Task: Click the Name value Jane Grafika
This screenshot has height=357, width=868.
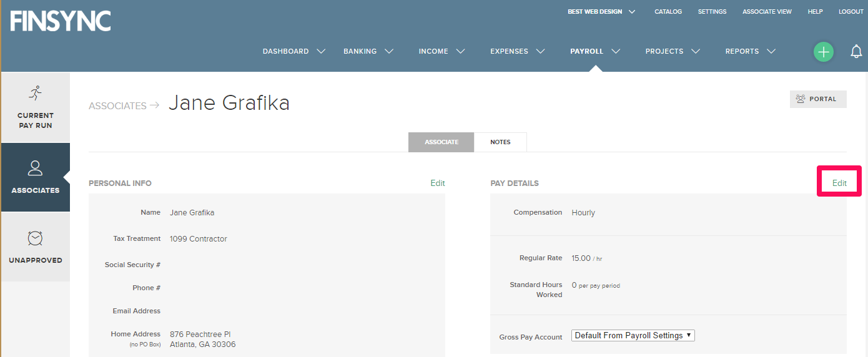Action: click(x=192, y=213)
